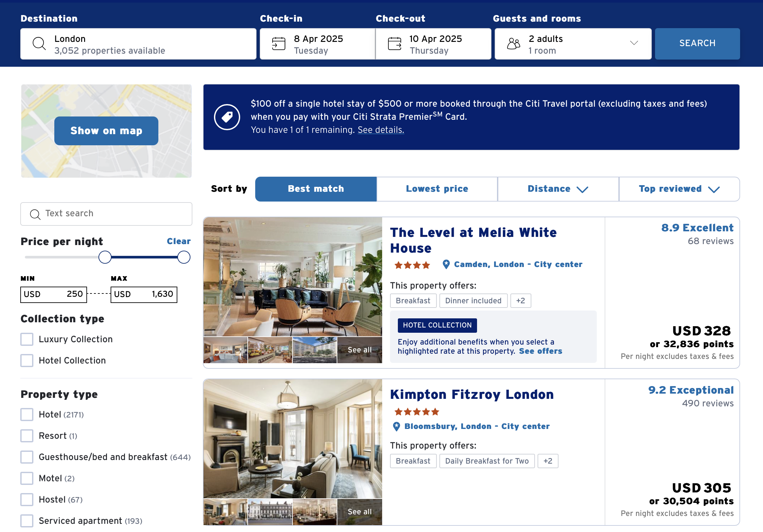Open Kimpton Fitzroy London title link
The height and width of the screenshot is (532, 763).
point(472,395)
